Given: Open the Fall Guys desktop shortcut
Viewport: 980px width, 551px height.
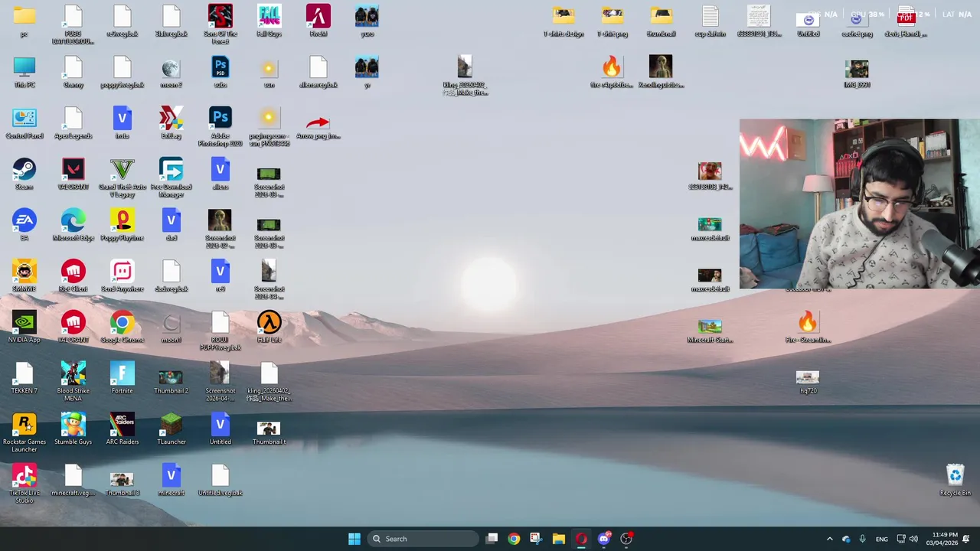Looking at the screenshot, I should (x=269, y=21).
